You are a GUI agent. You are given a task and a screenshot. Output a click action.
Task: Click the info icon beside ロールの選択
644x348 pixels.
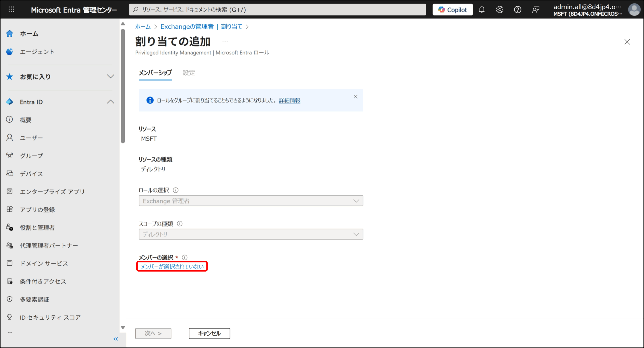[176, 190]
